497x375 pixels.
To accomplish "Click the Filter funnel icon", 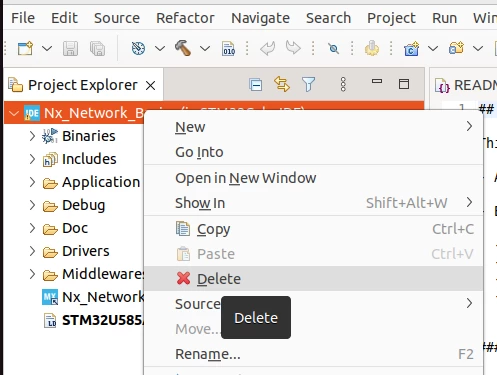I will pos(308,84).
